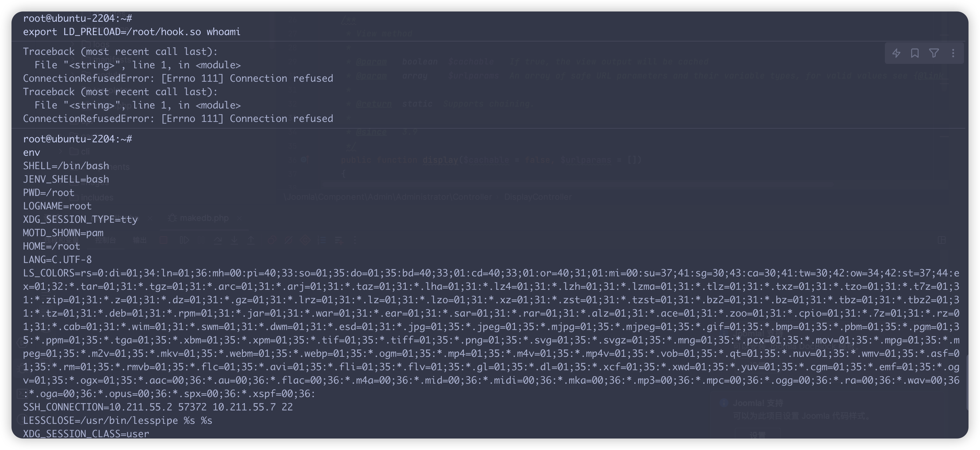This screenshot has height=450, width=980.
Task: Select the XDG_SESSION_TYPE=tty line
Action: [80, 220]
